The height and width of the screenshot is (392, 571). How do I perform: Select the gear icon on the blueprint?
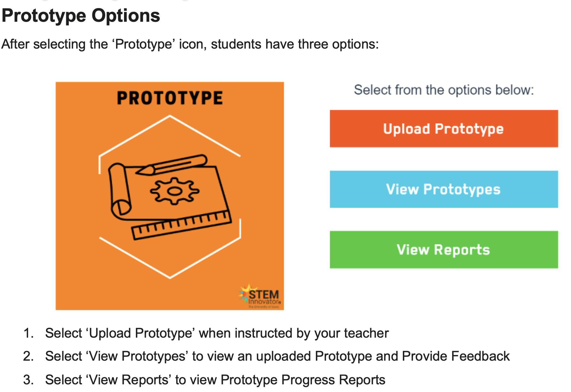pos(175,191)
